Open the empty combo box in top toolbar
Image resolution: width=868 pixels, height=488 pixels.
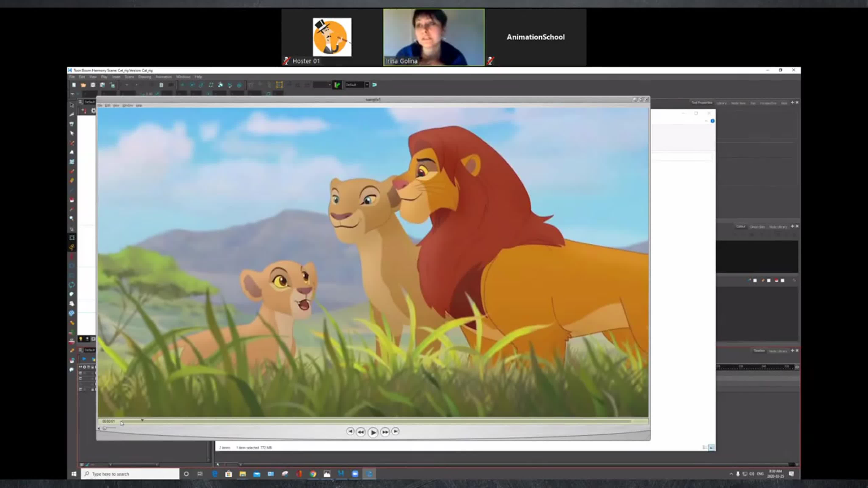pyautogui.click(x=322, y=85)
